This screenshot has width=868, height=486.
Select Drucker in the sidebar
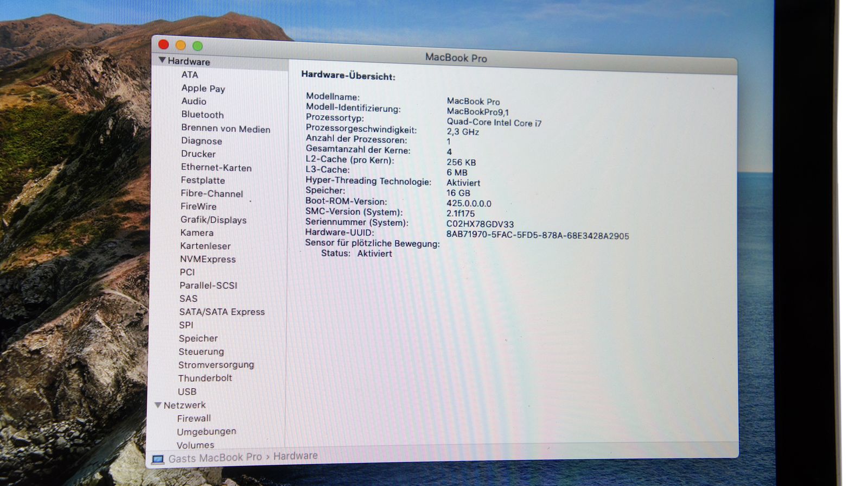[199, 154]
